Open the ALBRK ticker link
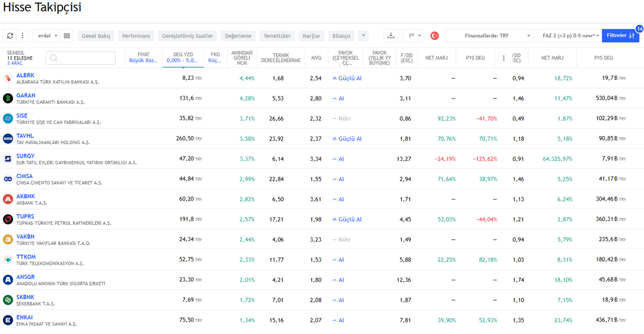The width and height of the screenshot is (644, 334). [25, 75]
